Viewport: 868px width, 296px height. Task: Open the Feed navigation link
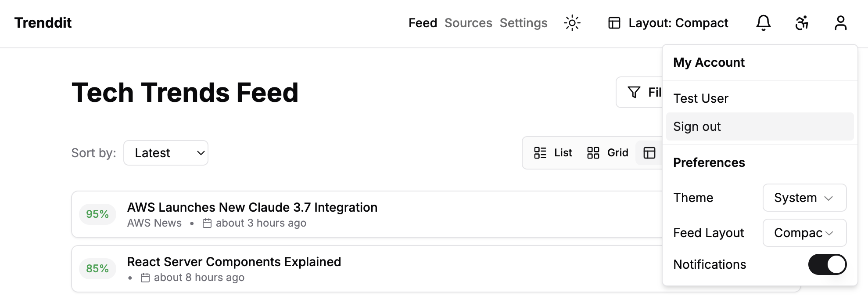click(x=423, y=23)
